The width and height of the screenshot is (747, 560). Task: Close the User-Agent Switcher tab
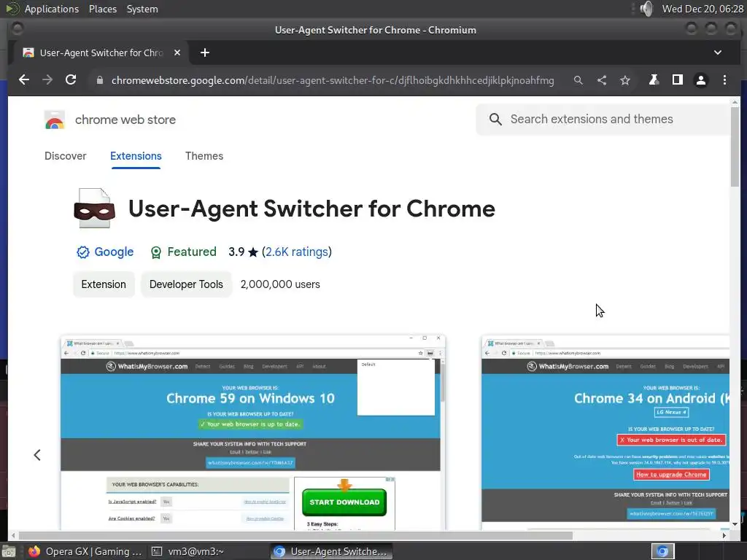[x=177, y=52]
